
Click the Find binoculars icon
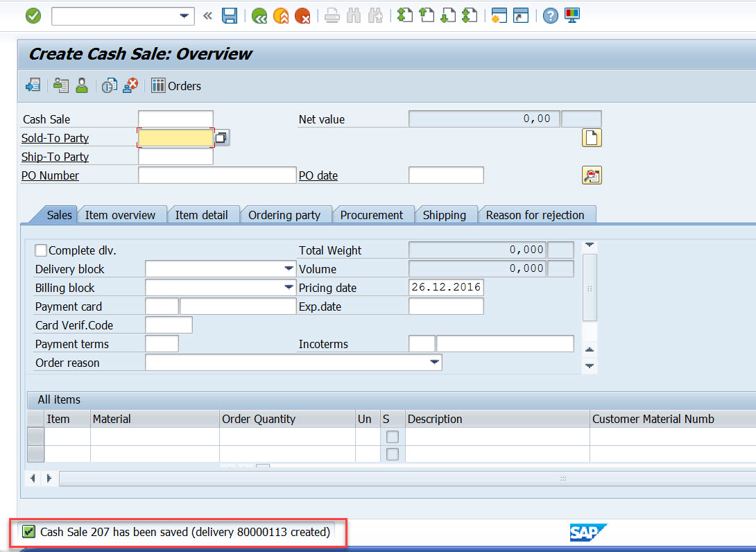[x=354, y=16]
